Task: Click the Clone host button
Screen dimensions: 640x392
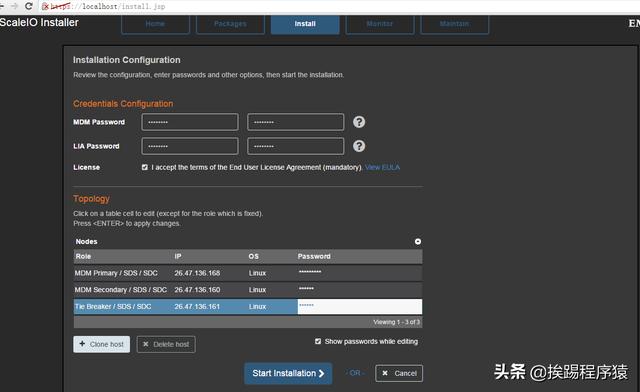Action: (102, 344)
